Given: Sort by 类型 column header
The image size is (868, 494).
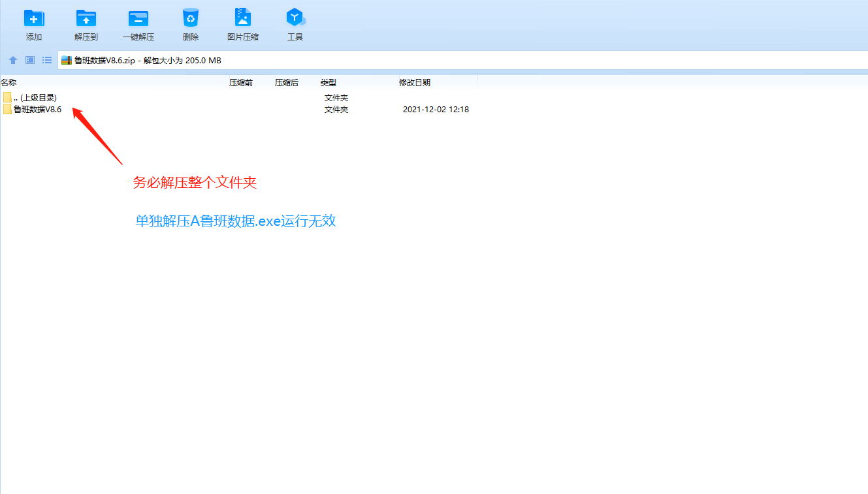Looking at the screenshot, I should 329,82.
